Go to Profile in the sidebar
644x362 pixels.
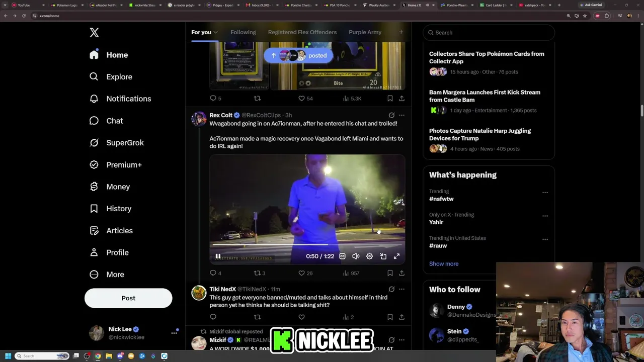[109, 252]
